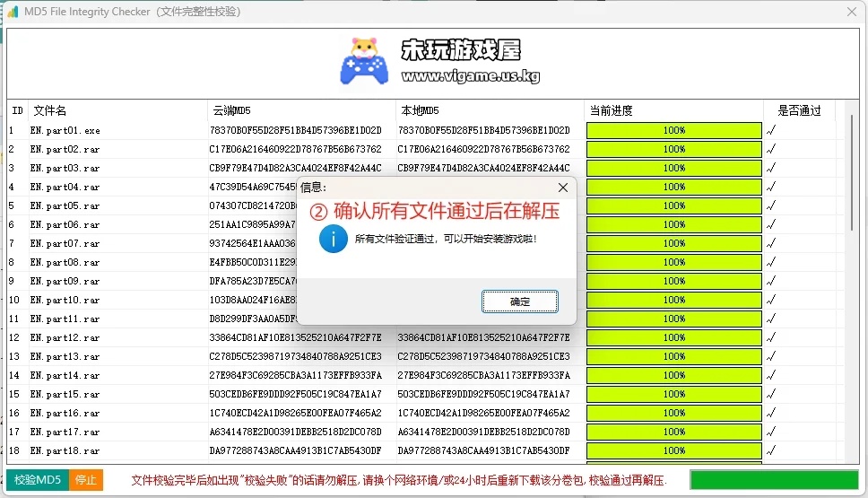Image resolution: width=868 pixels, height=498 pixels.
Task: Click checkmark for EN.part01.exe row
Action: point(771,130)
